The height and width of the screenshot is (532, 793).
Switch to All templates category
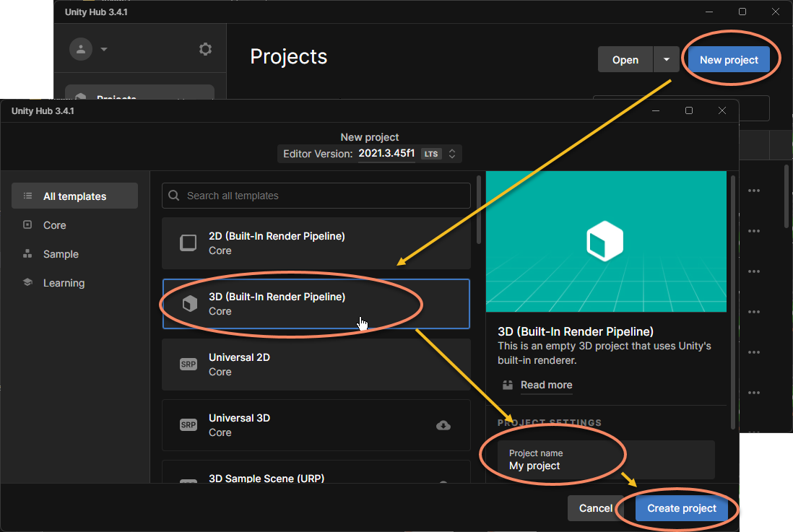(74, 196)
